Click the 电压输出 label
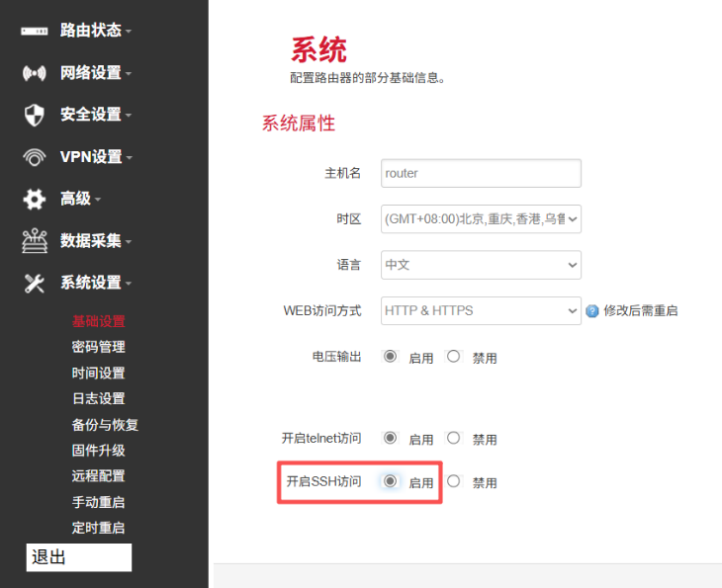Screen dimensions: 722x588 [336, 357]
